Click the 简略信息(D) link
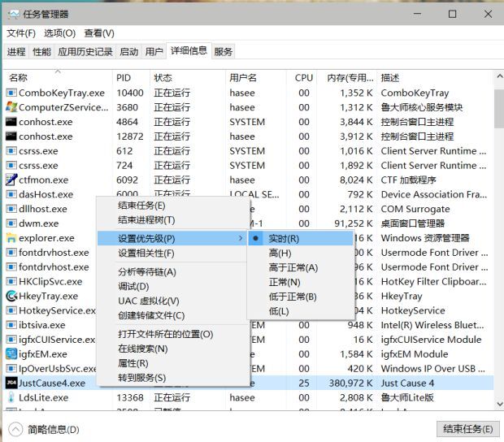Image resolution: width=504 pixels, height=442 pixels. [54, 429]
